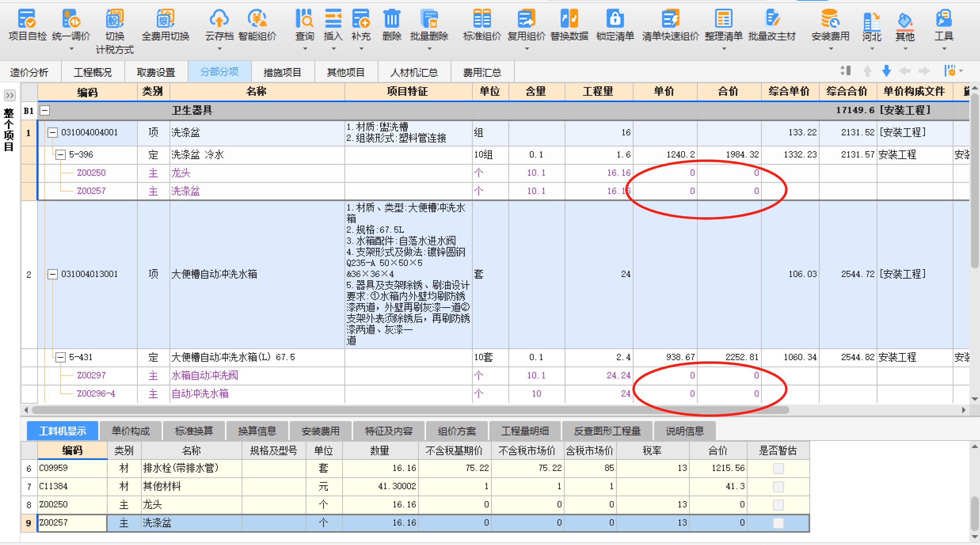The image size is (980, 545).
Task: Open dropdown arrow under 安装费用
Action: [831, 49]
